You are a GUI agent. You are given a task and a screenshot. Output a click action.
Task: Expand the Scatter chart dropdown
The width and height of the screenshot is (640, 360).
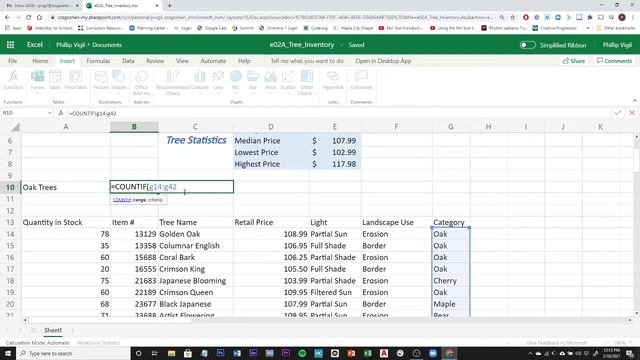(288, 93)
